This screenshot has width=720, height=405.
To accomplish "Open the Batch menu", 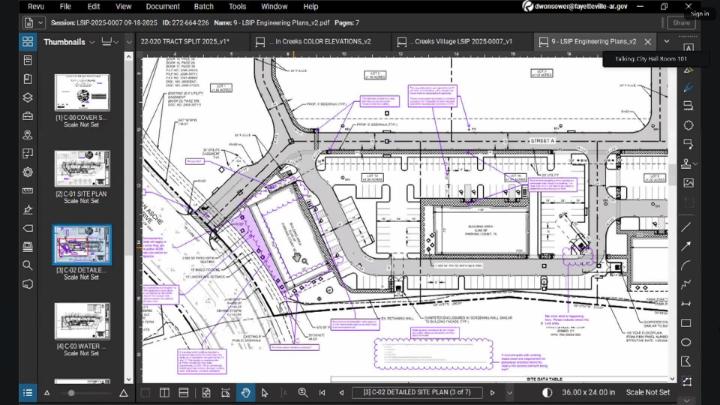I will click(203, 6).
